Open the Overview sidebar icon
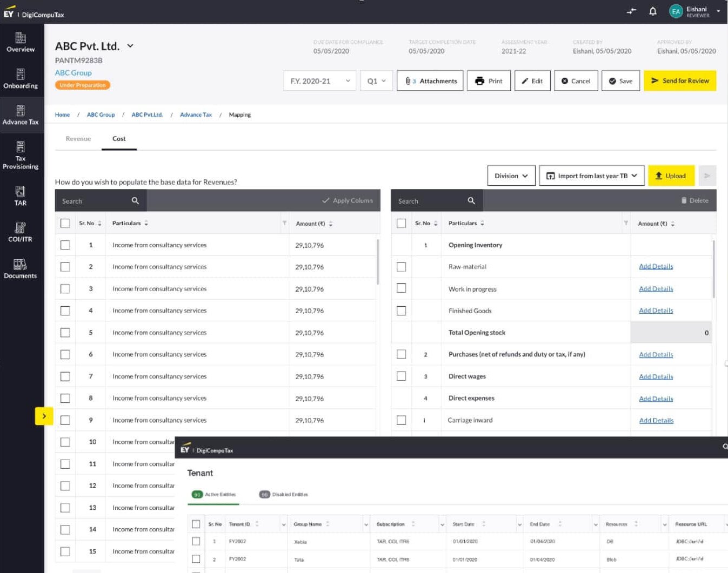Image resolution: width=728 pixels, height=573 pixels. pos(21,42)
